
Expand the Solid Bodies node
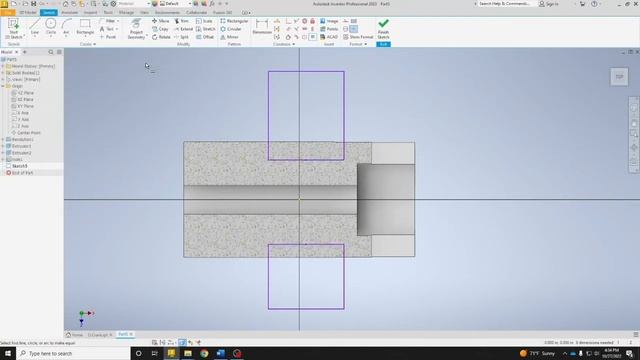(3, 73)
